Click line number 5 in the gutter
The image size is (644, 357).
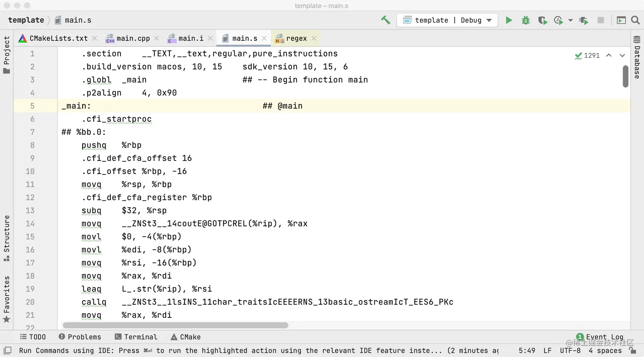32,106
